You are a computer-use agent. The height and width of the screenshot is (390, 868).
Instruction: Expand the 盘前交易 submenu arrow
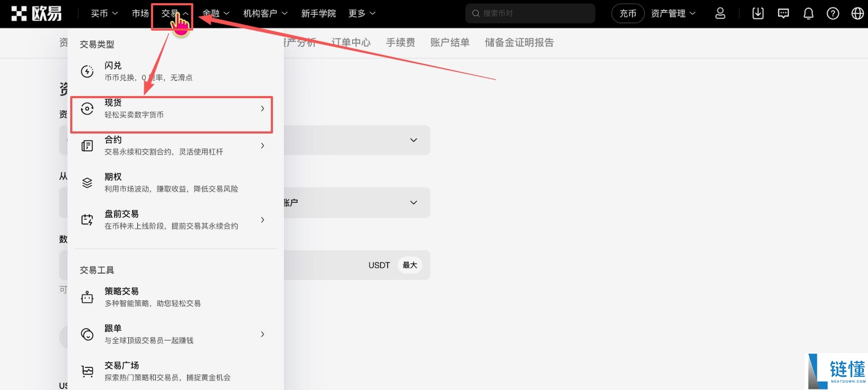(262, 220)
